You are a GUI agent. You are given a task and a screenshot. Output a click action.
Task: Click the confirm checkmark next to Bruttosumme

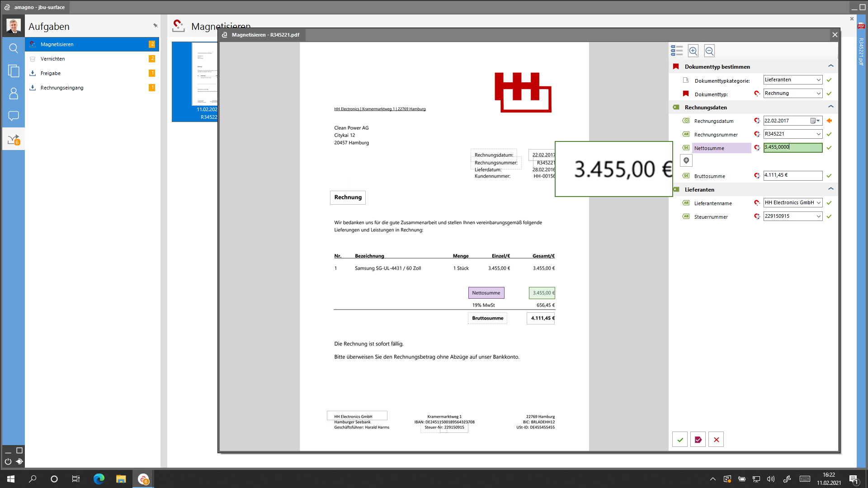click(829, 176)
